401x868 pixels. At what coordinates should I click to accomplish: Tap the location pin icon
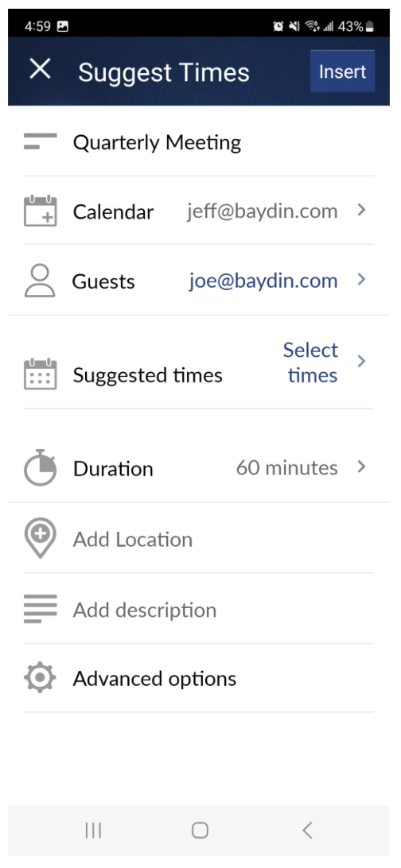(40, 538)
